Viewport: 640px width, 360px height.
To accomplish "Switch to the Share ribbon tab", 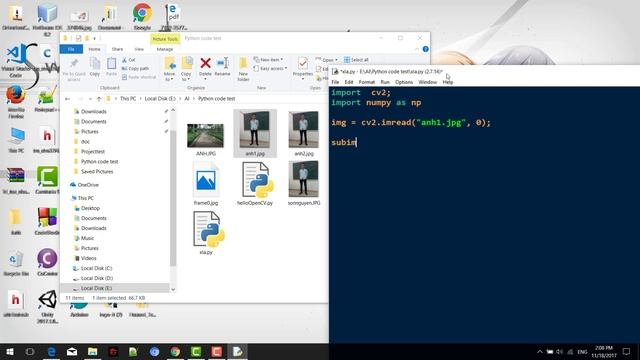I will click(118, 49).
